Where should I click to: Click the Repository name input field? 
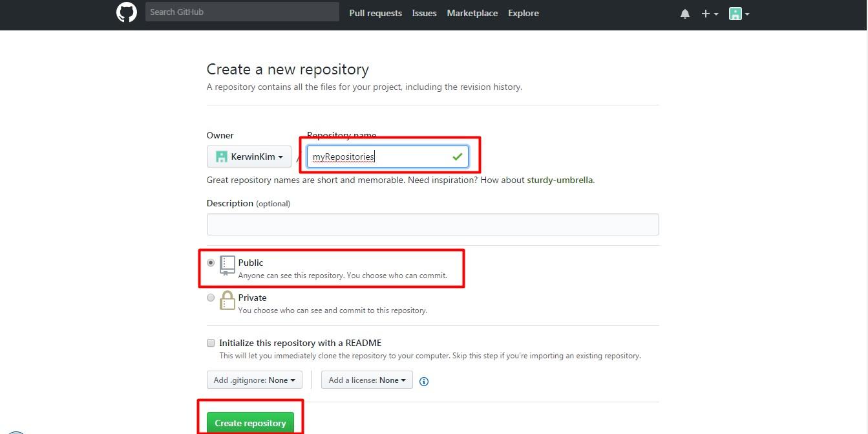click(x=388, y=157)
